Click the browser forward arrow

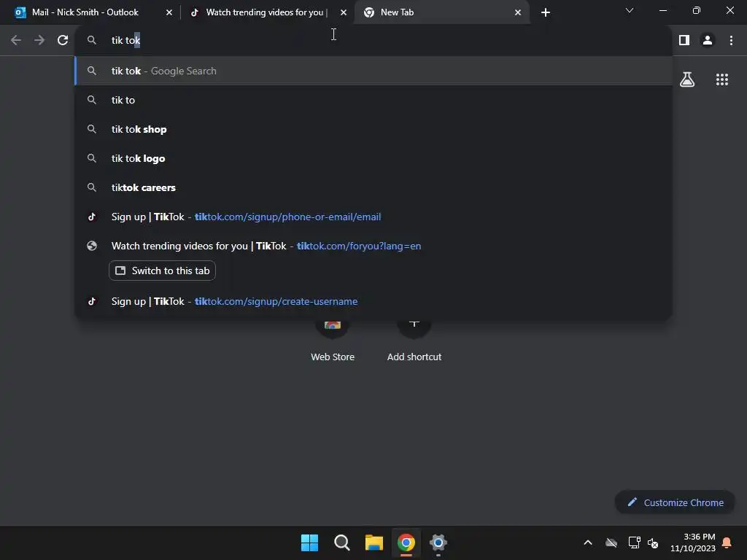click(39, 41)
